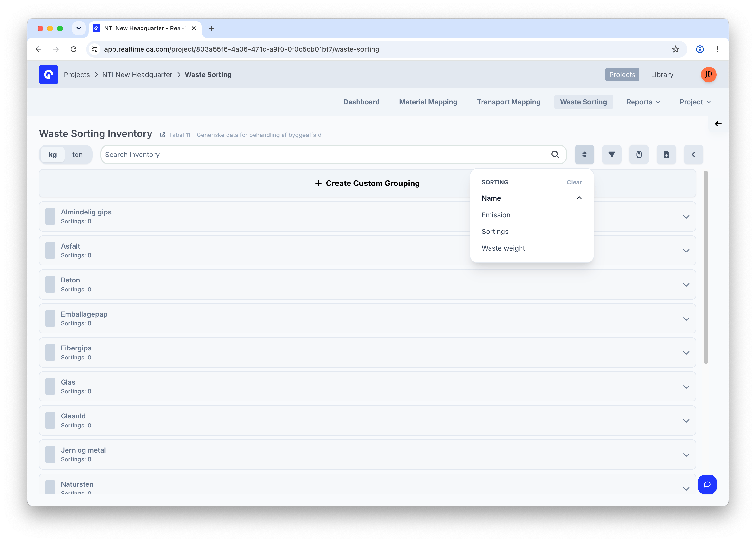Expand the Almindelig gips row
Viewport: 756px width, 542px height.
[686, 217]
